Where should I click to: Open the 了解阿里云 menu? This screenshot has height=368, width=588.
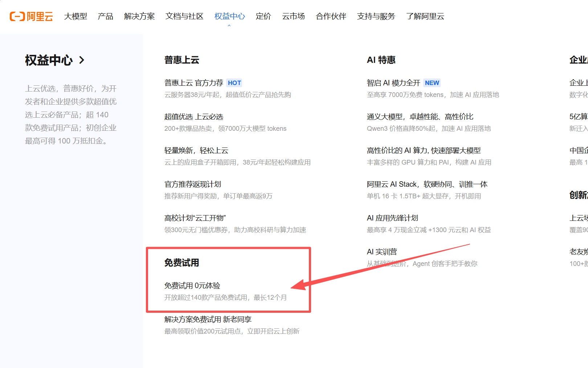click(x=425, y=16)
